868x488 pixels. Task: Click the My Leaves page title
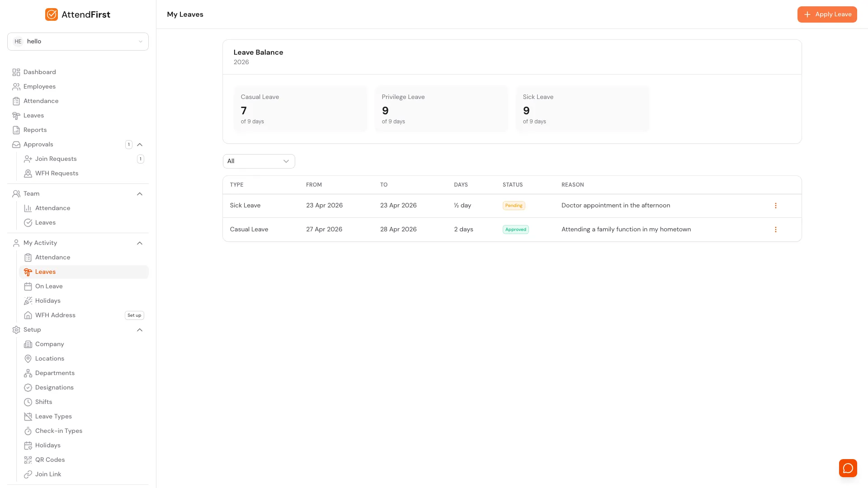coord(185,14)
